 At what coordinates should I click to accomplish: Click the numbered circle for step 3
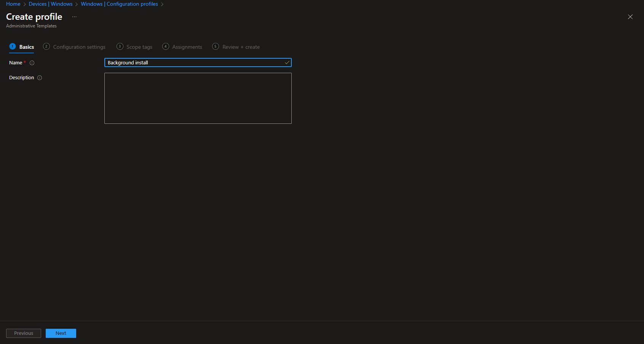point(120,46)
